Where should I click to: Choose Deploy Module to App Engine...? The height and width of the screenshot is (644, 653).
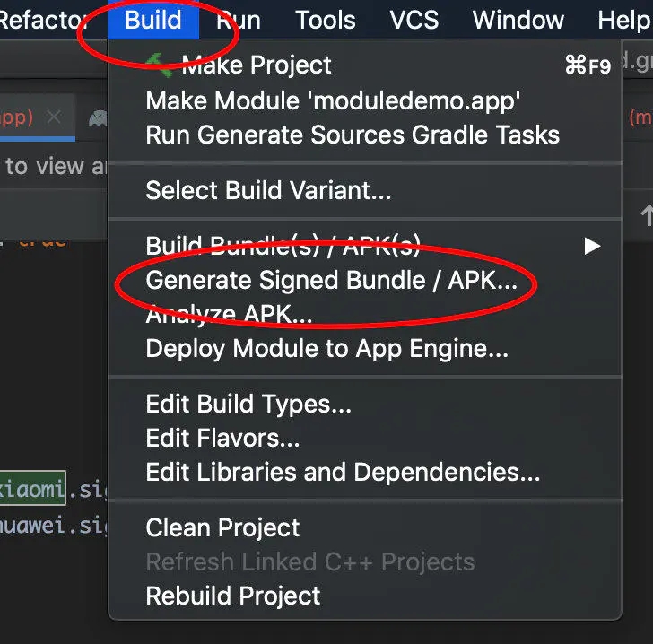pos(326,349)
